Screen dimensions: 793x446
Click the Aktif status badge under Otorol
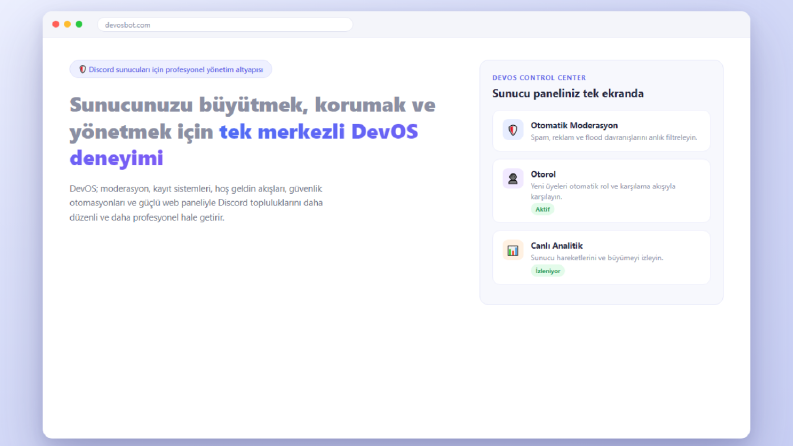pyautogui.click(x=542, y=209)
